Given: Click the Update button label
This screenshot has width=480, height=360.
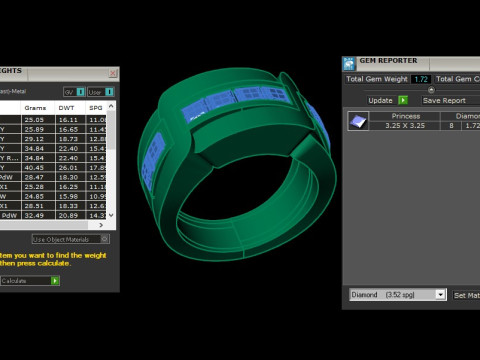Looking at the screenshot, I should pyautogui.click(x=380, y=100).
